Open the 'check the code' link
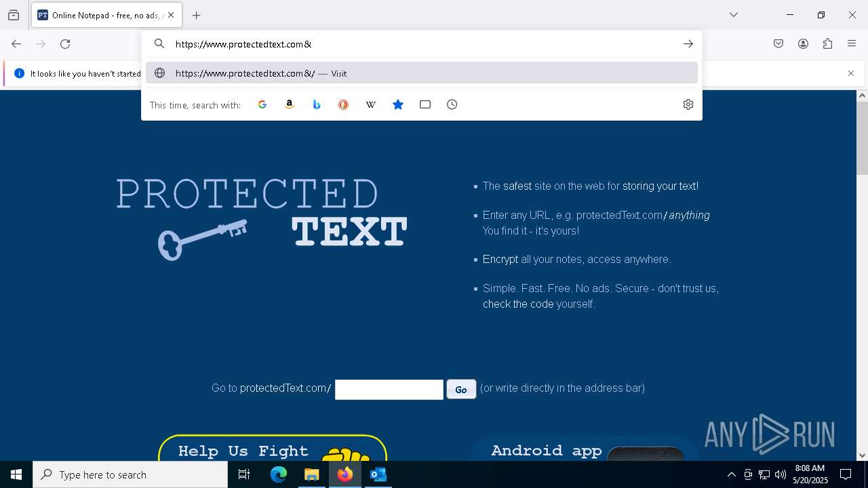This screenshot has width=868, height=488. coord(518,304)
